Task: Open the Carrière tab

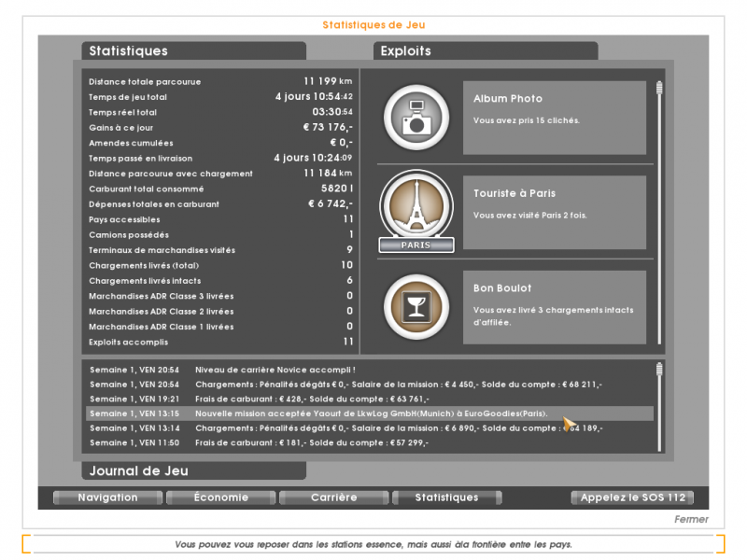Action: tap(333, 497)
